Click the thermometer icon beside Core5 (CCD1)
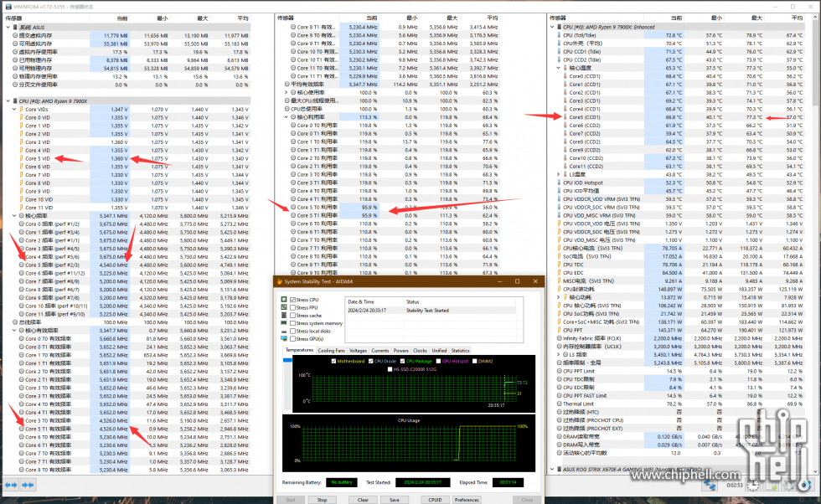 565,117
